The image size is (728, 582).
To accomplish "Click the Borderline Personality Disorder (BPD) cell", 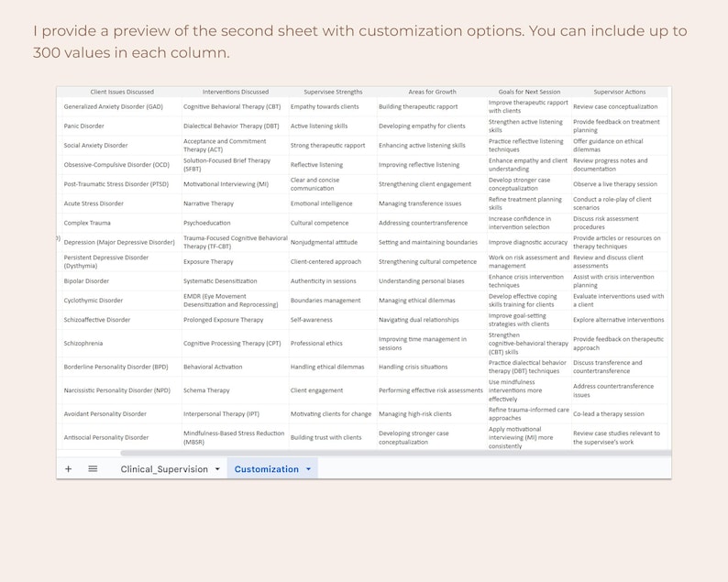I will tap(122, 368).
